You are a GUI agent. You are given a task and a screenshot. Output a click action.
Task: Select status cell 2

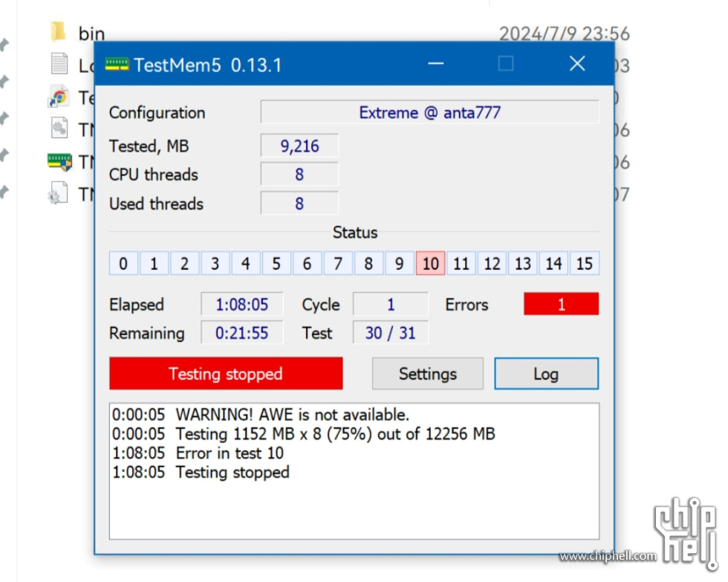coord(185,263)
